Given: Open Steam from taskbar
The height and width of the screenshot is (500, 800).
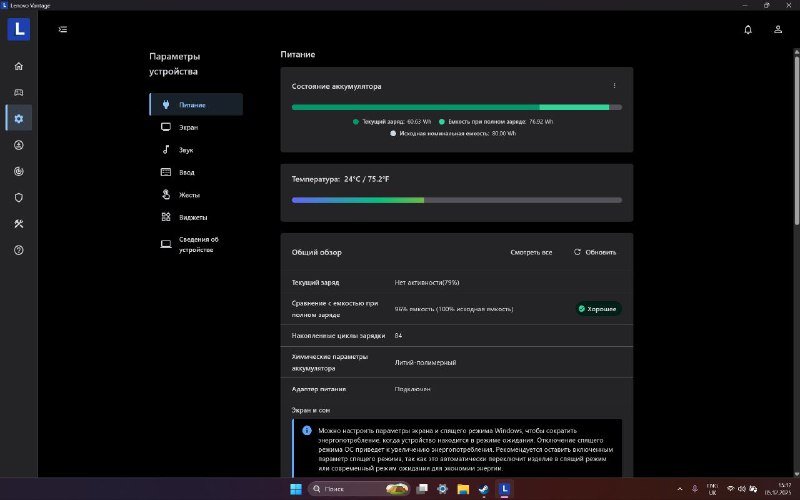Looking at the screenshot, I should tap(484, 489).
